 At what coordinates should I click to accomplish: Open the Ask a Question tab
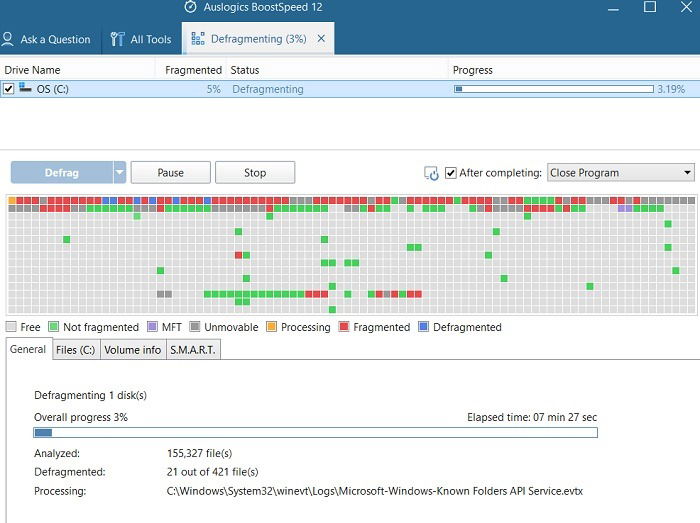pyautogui.click(x=46, y=39)
